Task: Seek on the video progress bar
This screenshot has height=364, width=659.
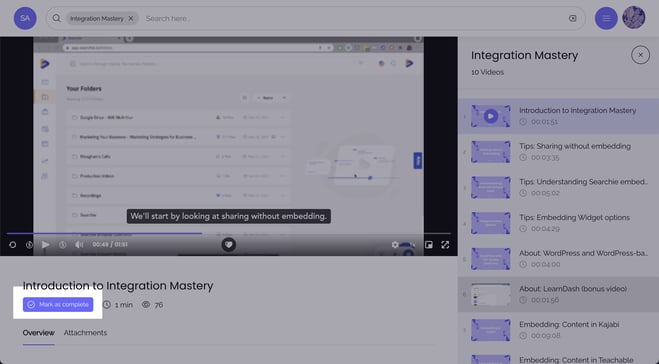Action: click(229, 233)
